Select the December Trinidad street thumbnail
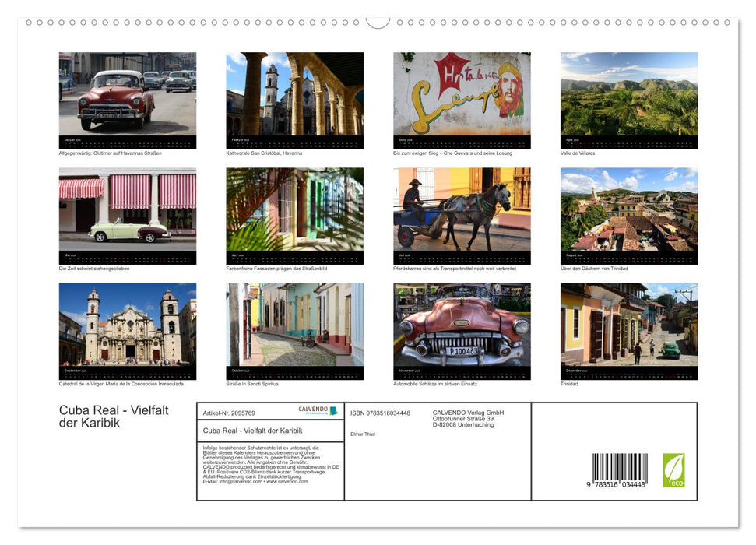Image resolution: width=756 pixels, height=545 pixels. [x=628, y=330]
